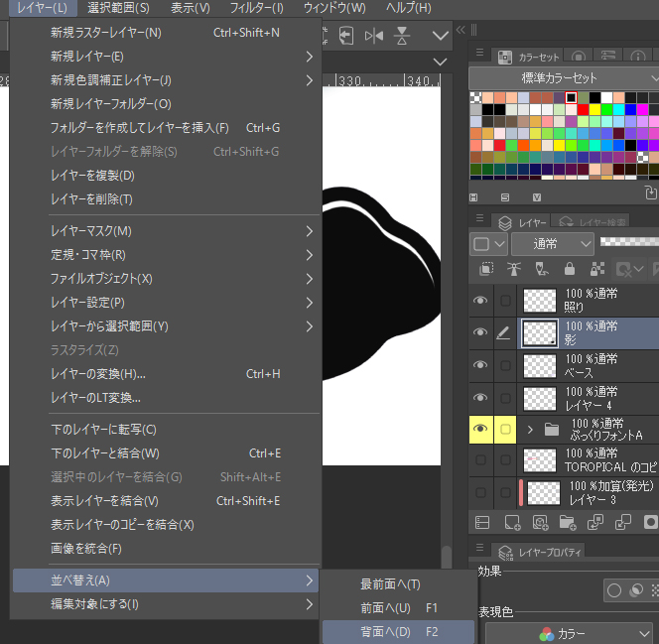Open the 通常 blend mode dropdown
659x644 pixels.
(x=553, y=243)
